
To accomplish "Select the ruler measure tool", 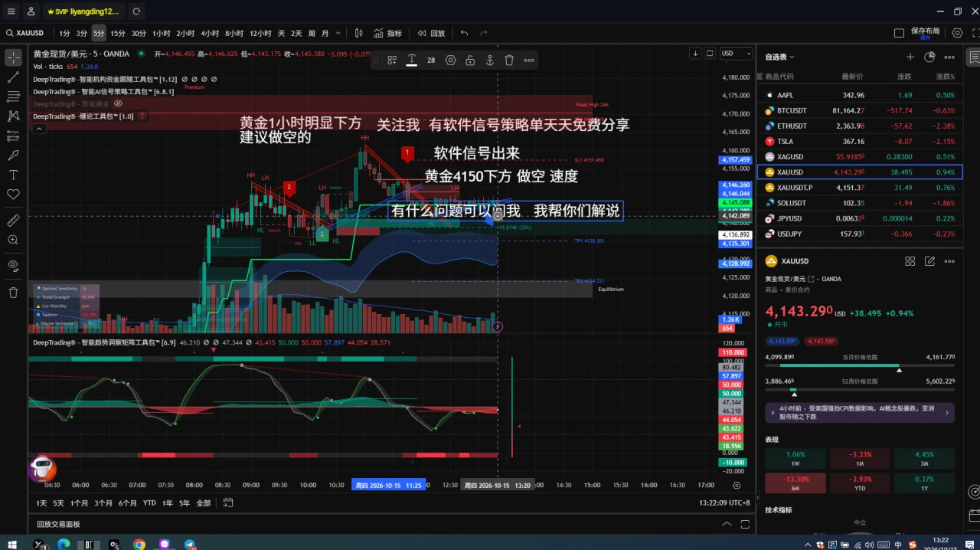I will (13, 221).
